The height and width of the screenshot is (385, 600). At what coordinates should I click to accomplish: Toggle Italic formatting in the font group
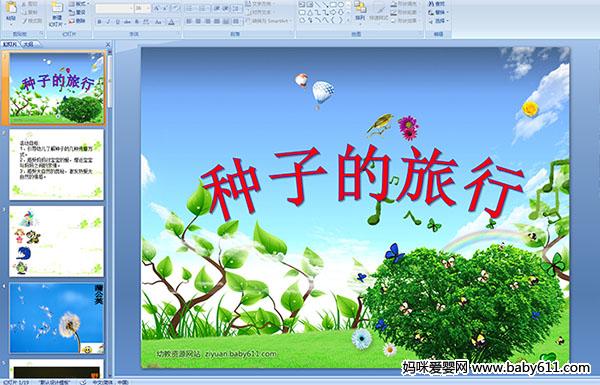click(108, 22)
